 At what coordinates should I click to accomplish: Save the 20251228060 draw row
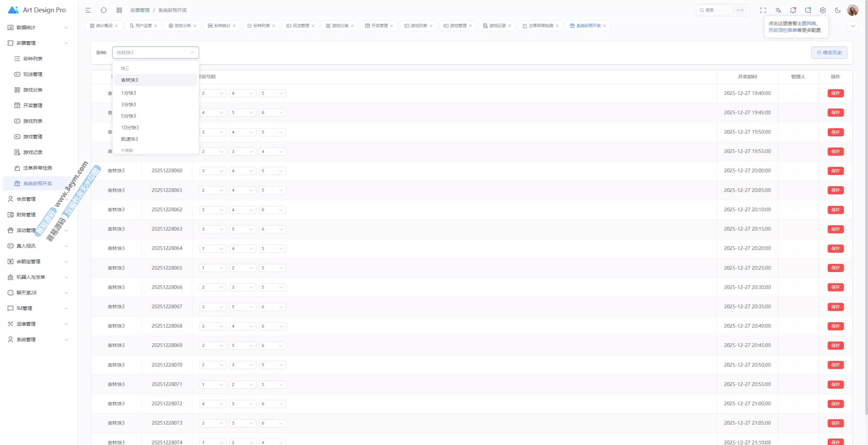[x=835, y=171]
